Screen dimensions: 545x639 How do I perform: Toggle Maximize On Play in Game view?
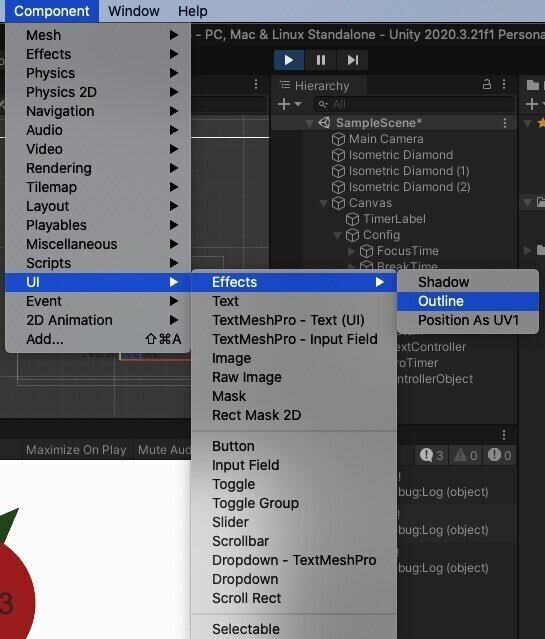pyautogui.click(x=76, y=450)
